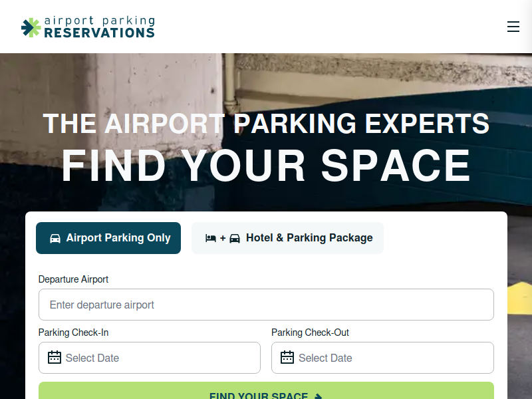Switch to Hotel & Parking Package tab
The image size is (532, 399).
point(287,238)
